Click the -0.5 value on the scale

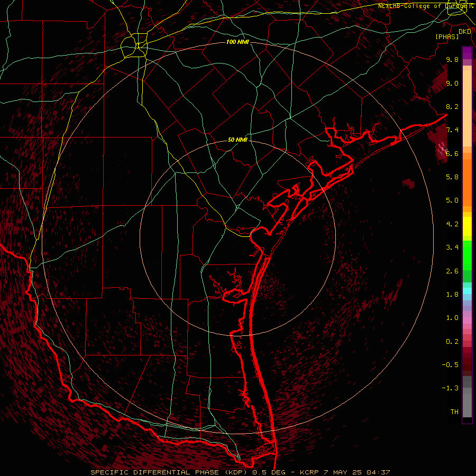[450, 365]
